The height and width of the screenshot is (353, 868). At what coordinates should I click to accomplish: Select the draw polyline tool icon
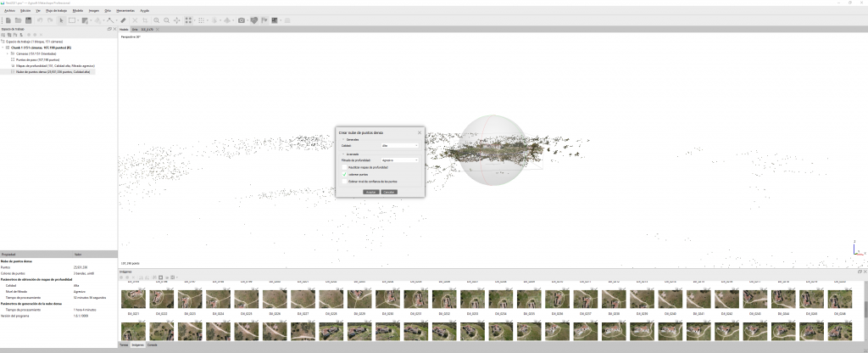pos(110,20)
